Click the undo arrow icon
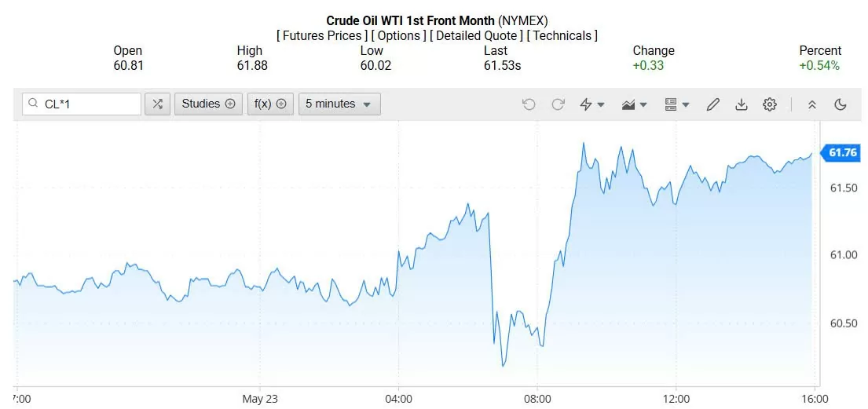 click(x=529, y=104)
